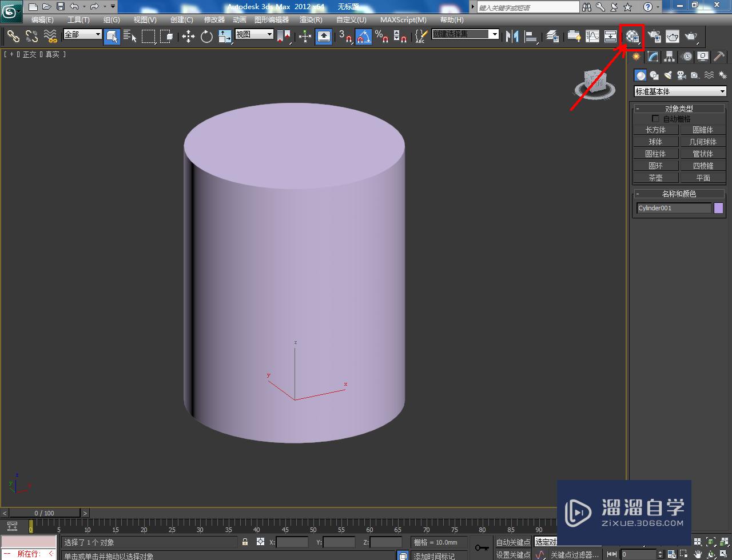Click the Unlink Selection tool
This screenshot has width=732, height=560.
point(31,37)
